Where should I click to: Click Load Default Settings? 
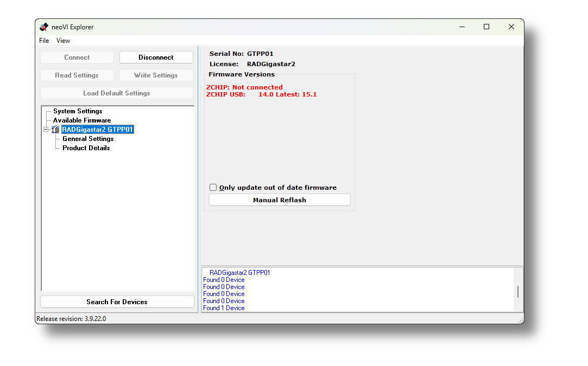(x=117, y=93)
